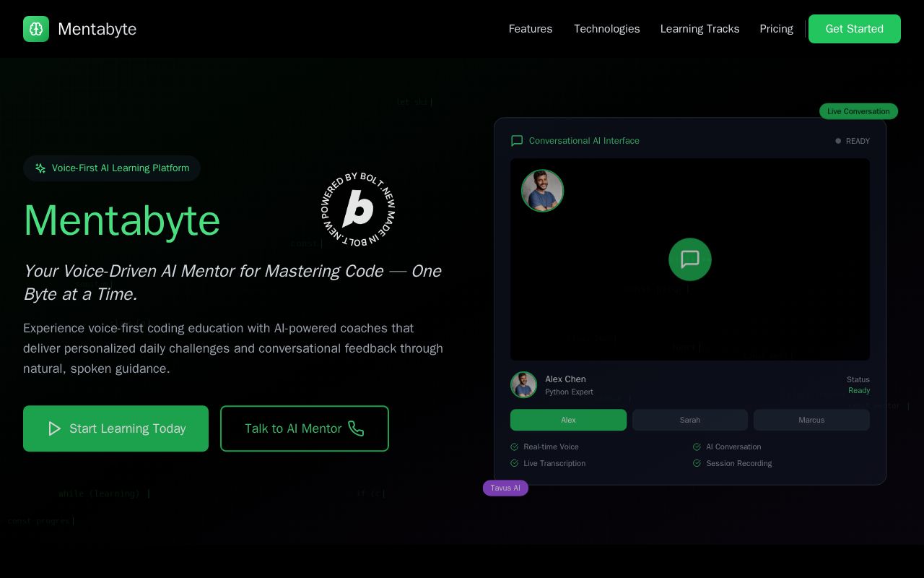Click the Alex Chen name text
This screenshot has height=578, width=924.
coord(566,379)
